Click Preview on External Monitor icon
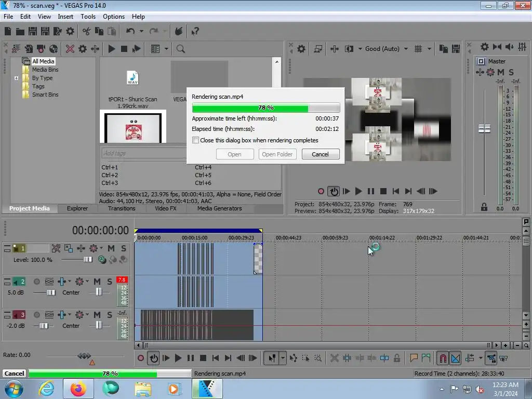The image size is (532, 399). point(318,49)
